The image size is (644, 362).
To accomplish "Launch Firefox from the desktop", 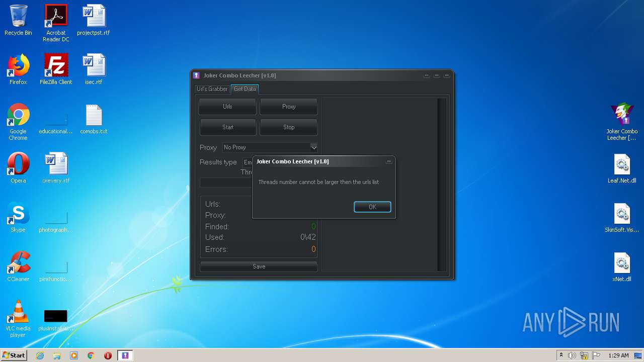I will point(18,69).
